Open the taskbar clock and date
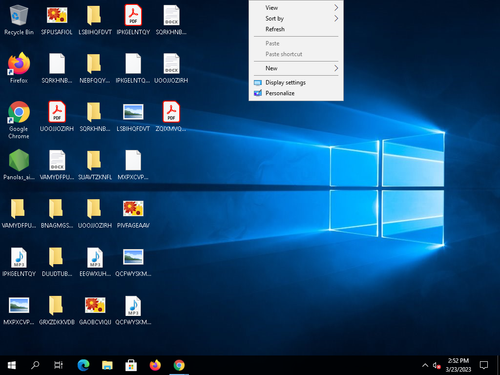This screenshot has height=375, width=500. pyautogui.click(x=458, y=365)
